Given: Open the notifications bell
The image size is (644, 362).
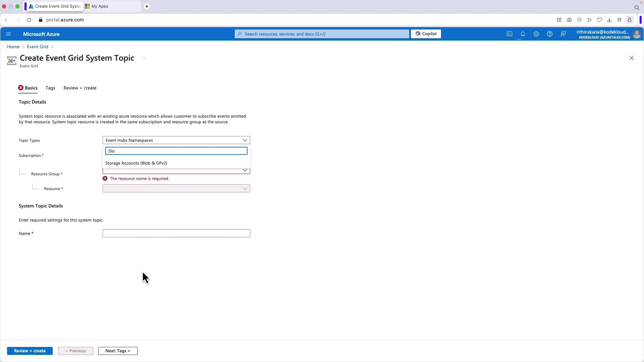Looking at the screenshot, I should click(523, 34).
